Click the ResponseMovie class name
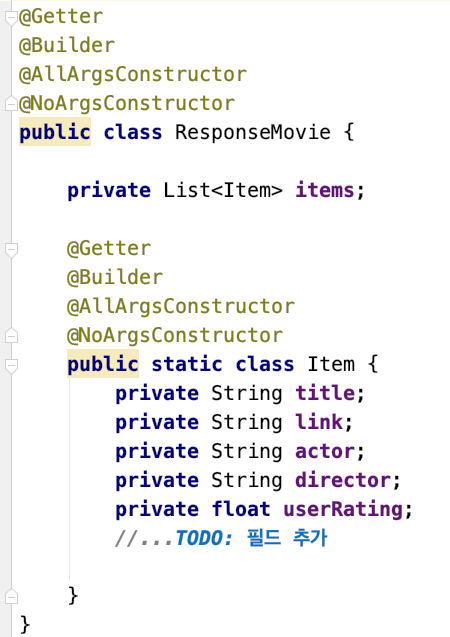This screenshot has height=637, width=450. pos(253,132)
